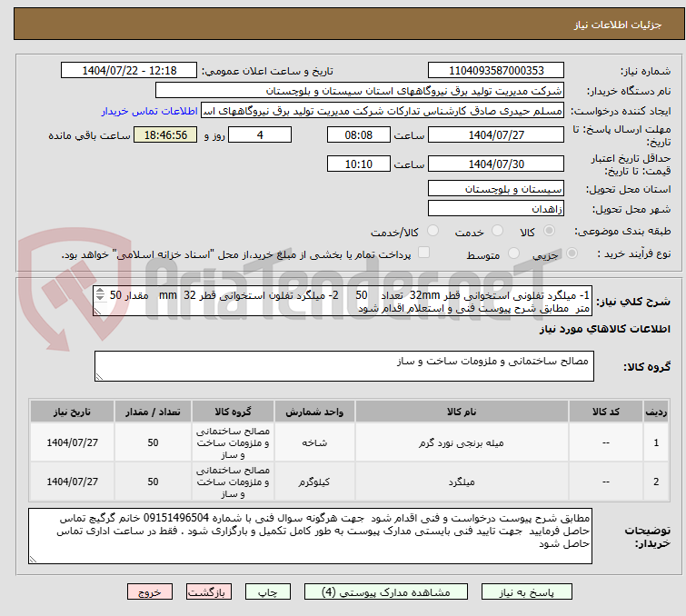Click quantity 50 in the 'شاخه' row
The width and height of the screenshot is (686, 616).
point(153,442)
